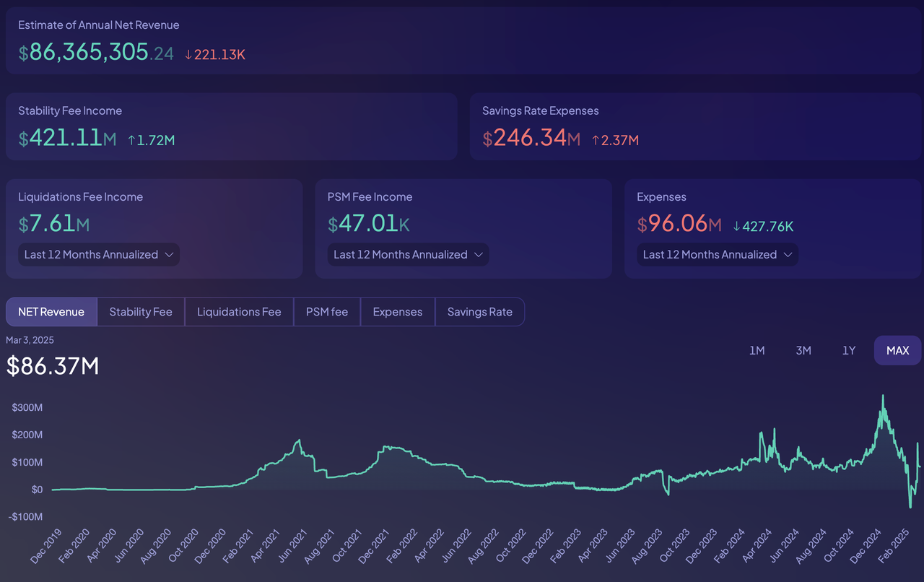Set chart range to 1M
The image size is (924, 582).
click(757, 350)
